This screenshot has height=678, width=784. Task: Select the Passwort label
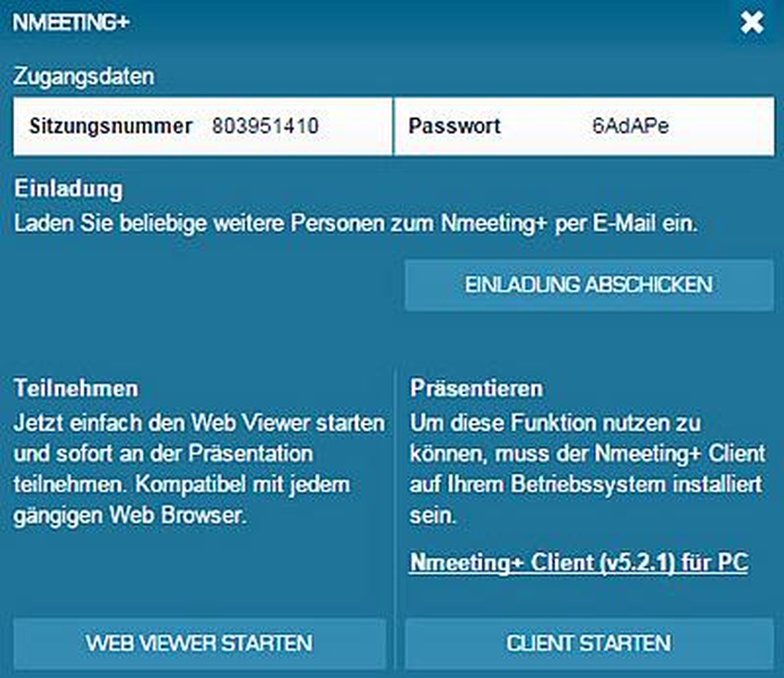(454, 126)
